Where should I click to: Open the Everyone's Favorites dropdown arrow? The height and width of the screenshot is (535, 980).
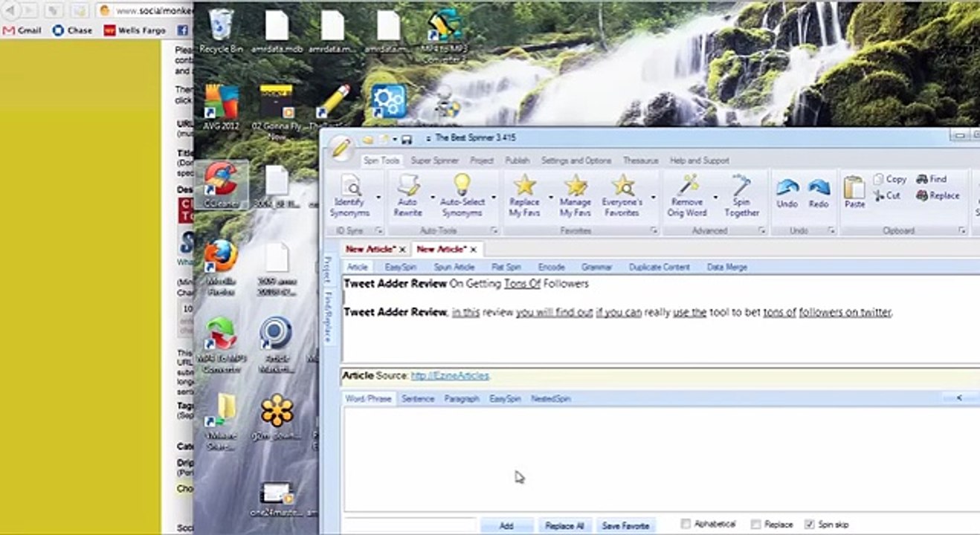(654, 197)
